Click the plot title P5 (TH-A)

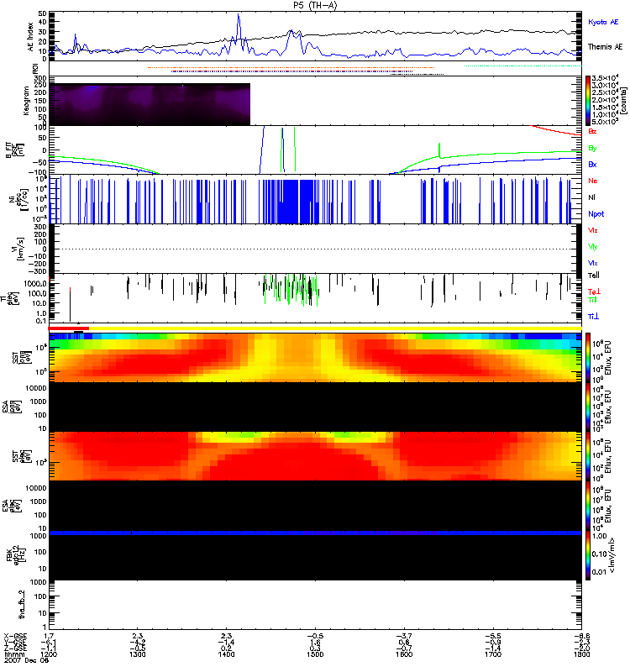315,5
